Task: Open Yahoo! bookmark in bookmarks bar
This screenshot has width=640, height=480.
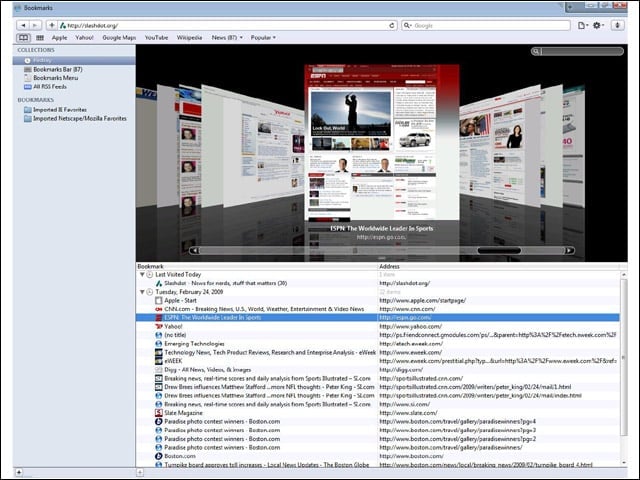Action: [x=84, y=38]
